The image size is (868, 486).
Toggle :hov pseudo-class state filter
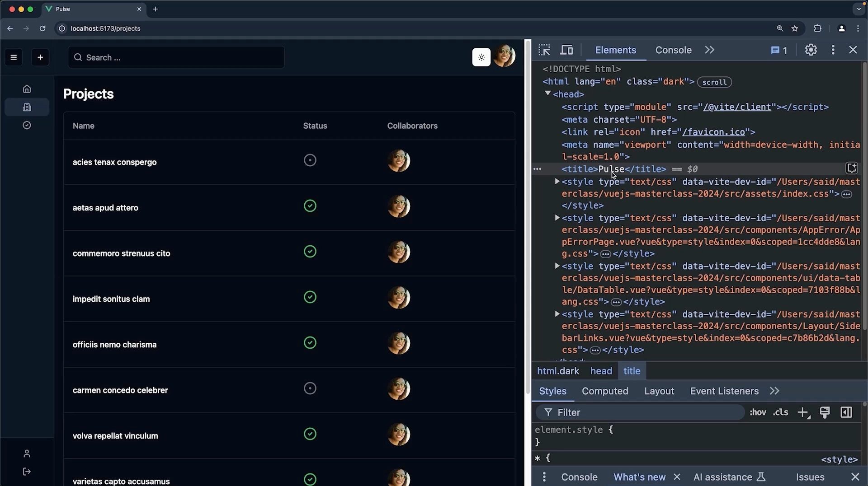(758, 412)
